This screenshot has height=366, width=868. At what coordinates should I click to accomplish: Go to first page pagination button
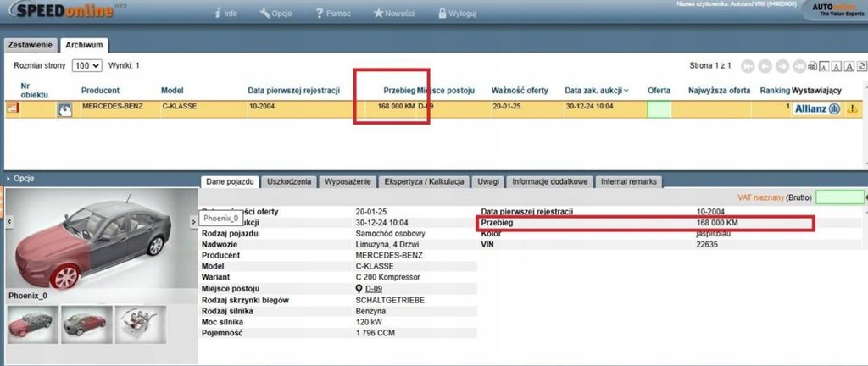(748, 66)
